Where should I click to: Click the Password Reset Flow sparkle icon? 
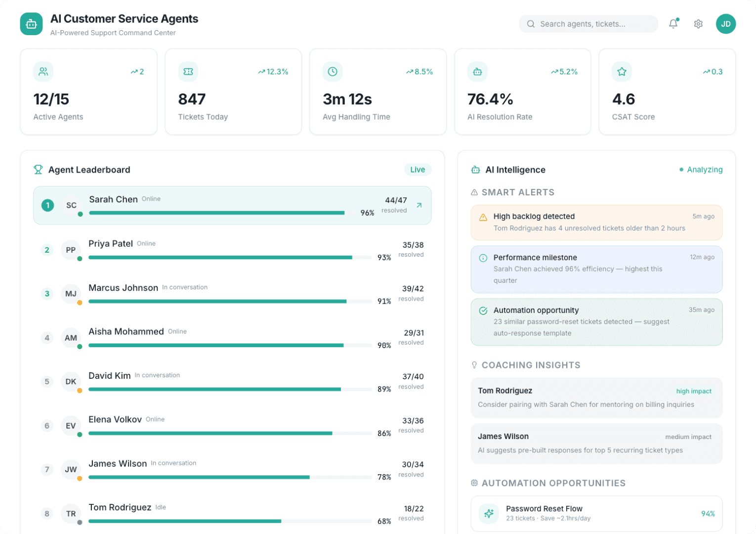coord(489,514)
